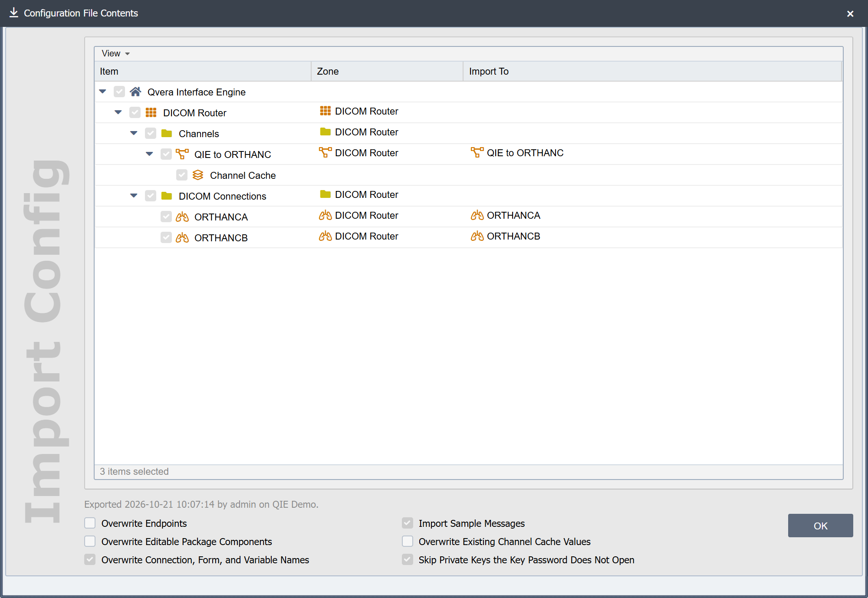Click the Exported 2026-10-21 info text
The image size is (868, 598).
pos(201,504)
